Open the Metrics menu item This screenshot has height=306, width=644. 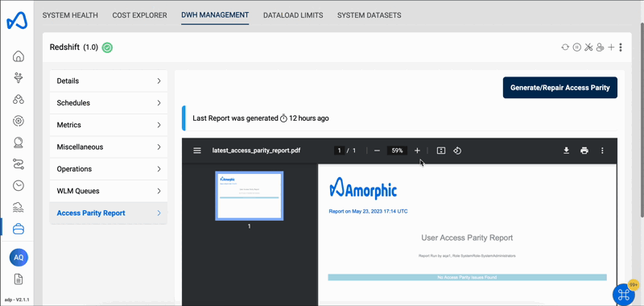point(109,125)
